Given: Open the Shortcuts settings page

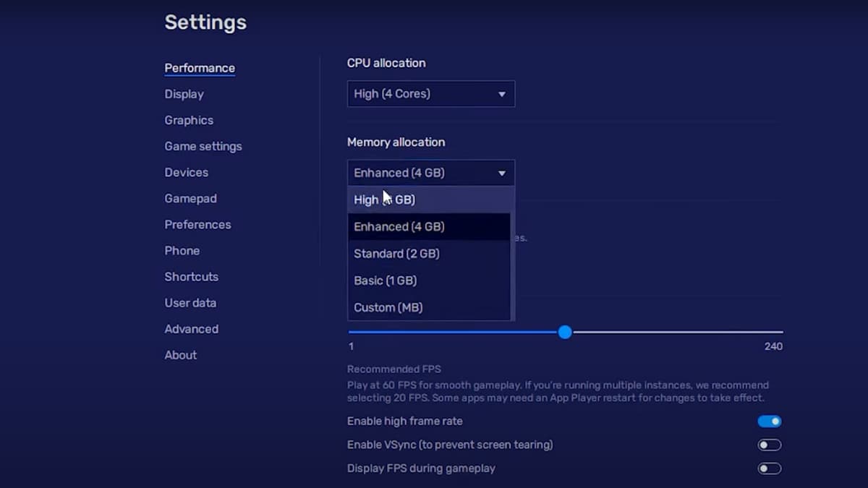Looking at the screenshot, I should 191,276.
